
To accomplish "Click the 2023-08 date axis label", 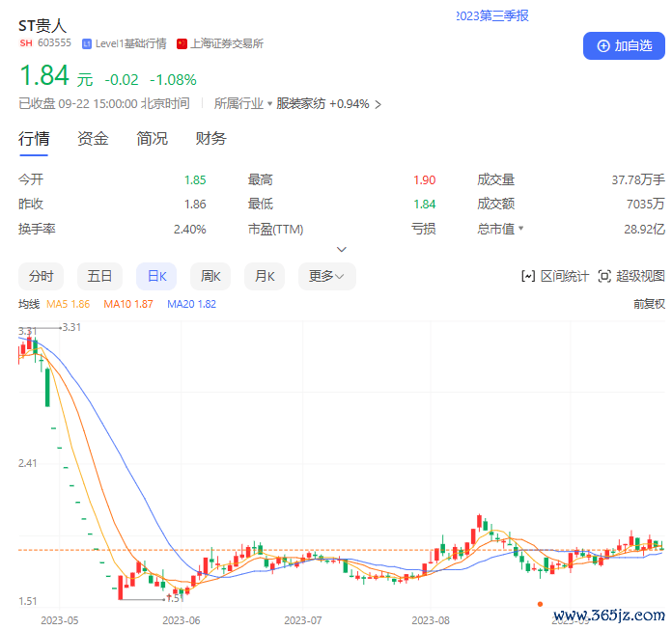I will [431, 620].
